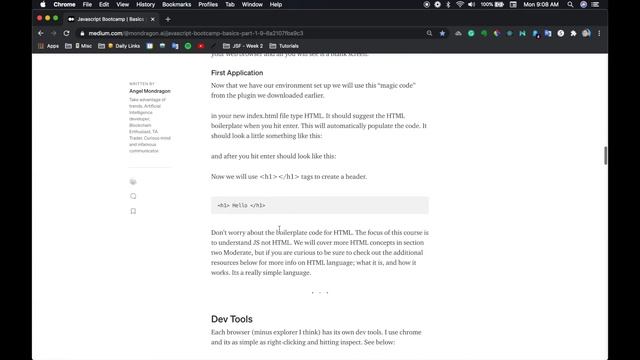Open the Apple menu
The width and height of the screenshot is (640, 360).
click(x=43, y=4)
